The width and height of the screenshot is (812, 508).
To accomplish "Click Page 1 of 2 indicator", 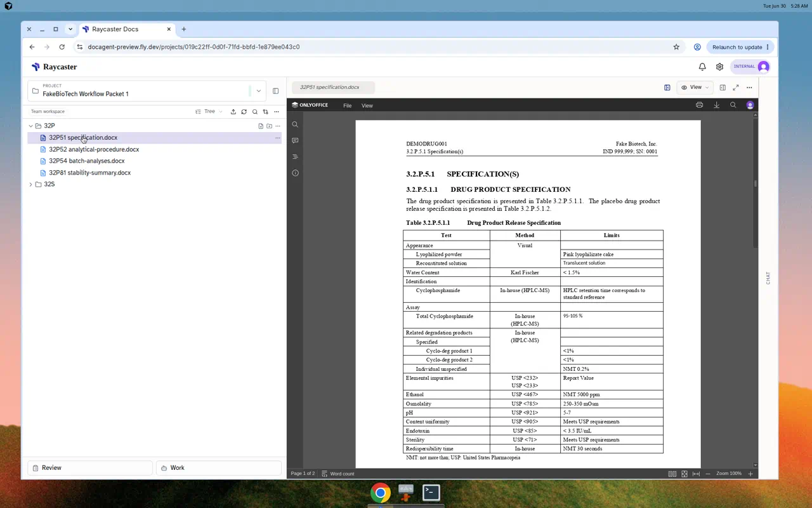I will tap(303, 474).
